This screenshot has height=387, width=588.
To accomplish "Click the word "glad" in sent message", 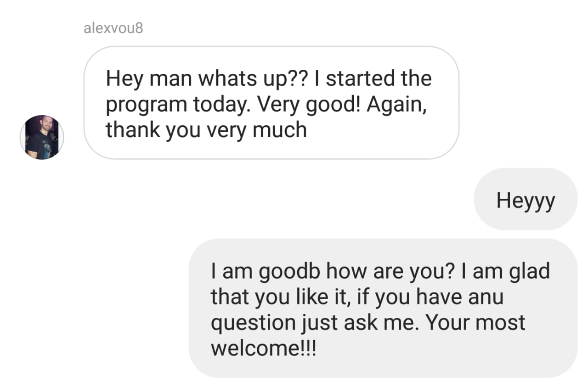I will click(x=530, y=270).
